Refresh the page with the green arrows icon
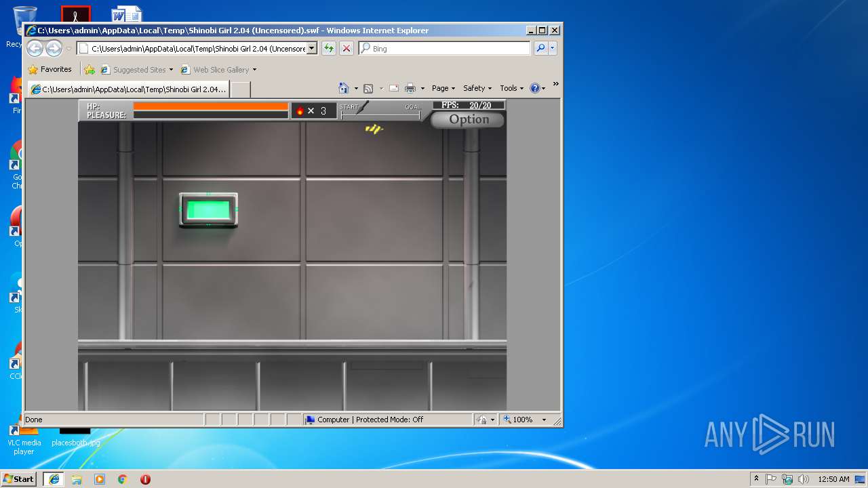 [x=329, y=48]
